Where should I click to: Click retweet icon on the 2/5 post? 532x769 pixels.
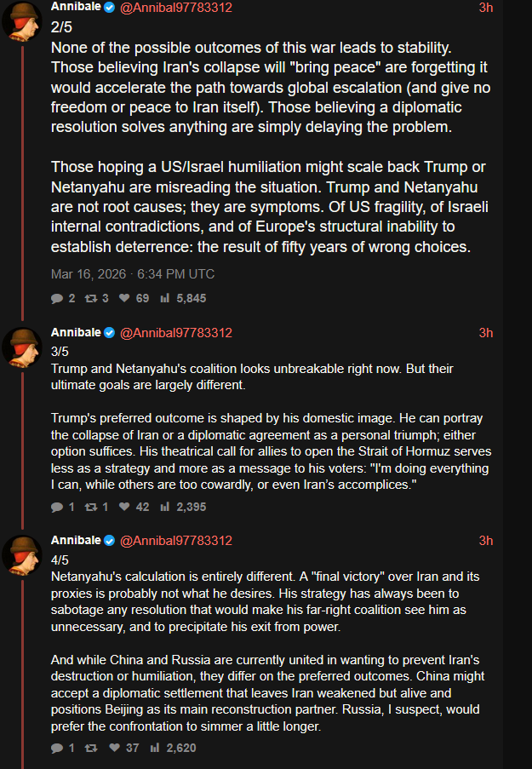point(92,298)
